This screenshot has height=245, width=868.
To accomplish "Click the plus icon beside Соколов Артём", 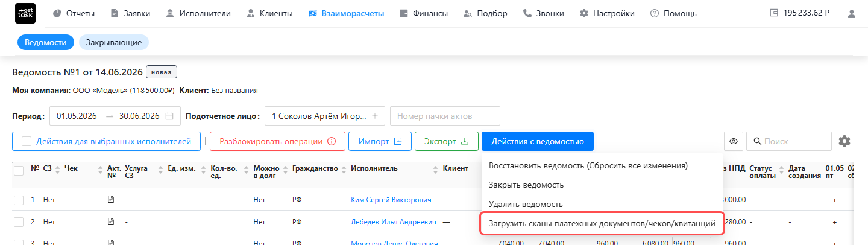I will point(374,116).
